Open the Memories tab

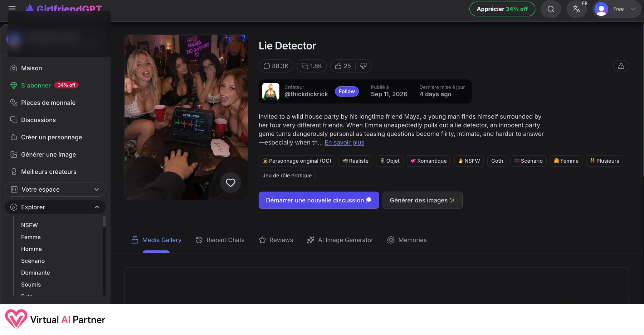coord(407,240)
